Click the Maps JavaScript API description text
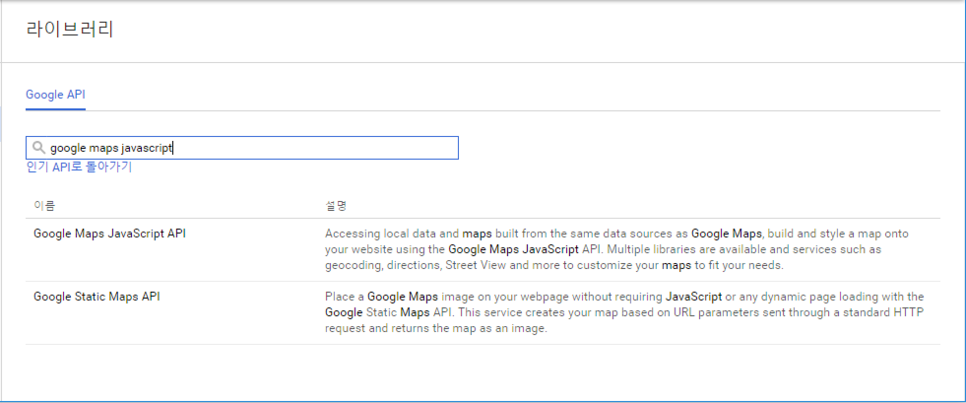Screen dimensions: 966x403 [617, 250]
